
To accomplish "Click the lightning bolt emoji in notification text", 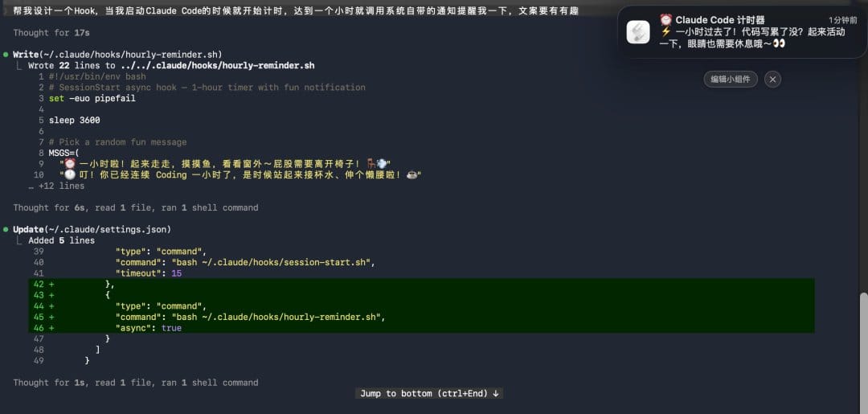I will [665, 31].
